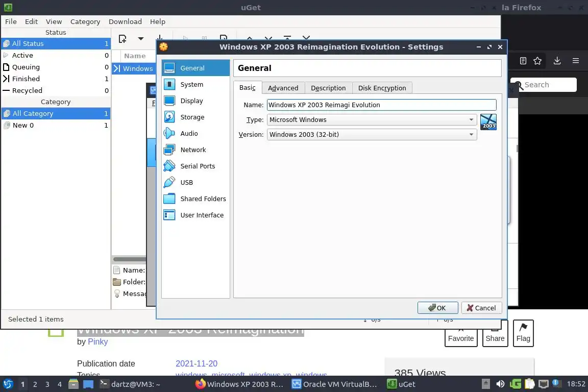Click Firefox's bookmark star icon
The height and width of the screenshot is (392, 588).
(537, 61)
